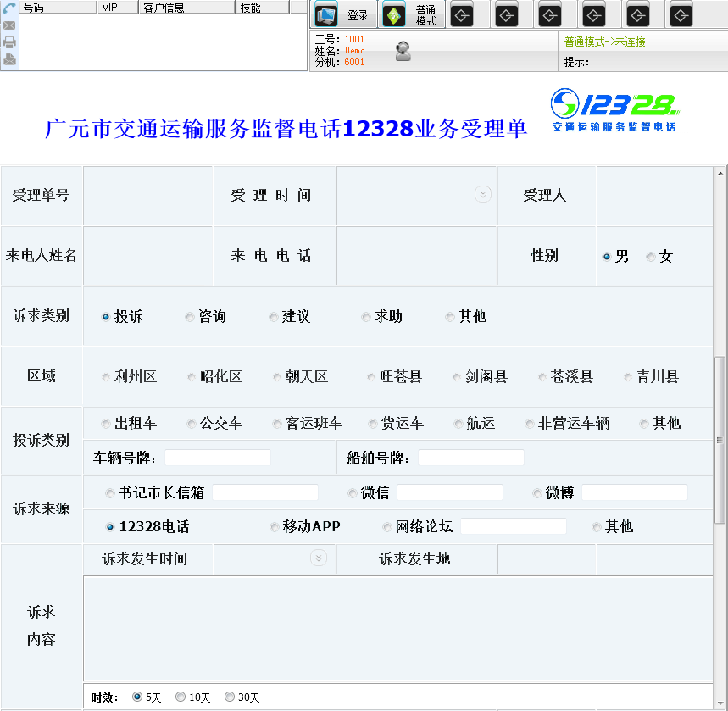728x711 pixels.
Task: Select 网络论坛 source option
Action: point(386,527)
